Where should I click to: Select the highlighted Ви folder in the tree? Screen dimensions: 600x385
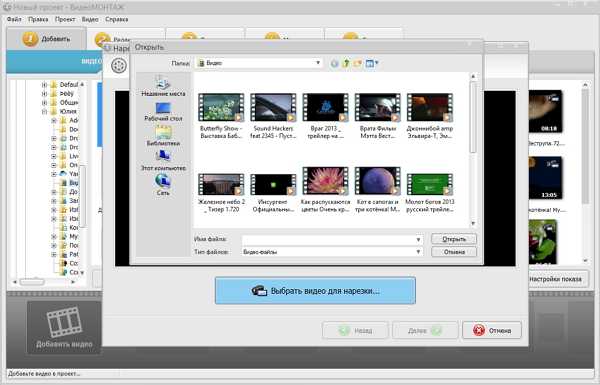pyautogui.click(x=70, y=183)
